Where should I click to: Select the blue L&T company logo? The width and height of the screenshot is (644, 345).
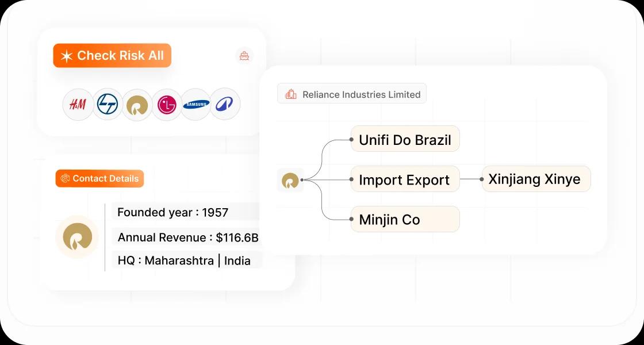click(107, 104)
